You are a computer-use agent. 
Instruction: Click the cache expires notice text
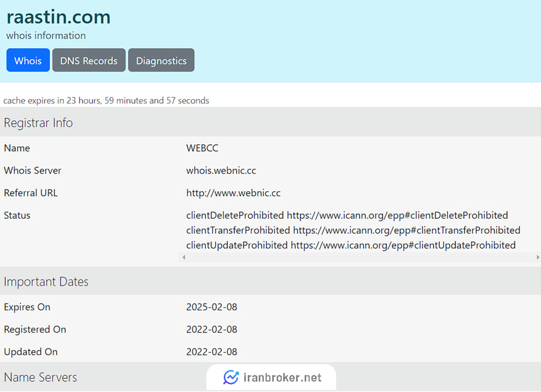click(x=106, y=100)
